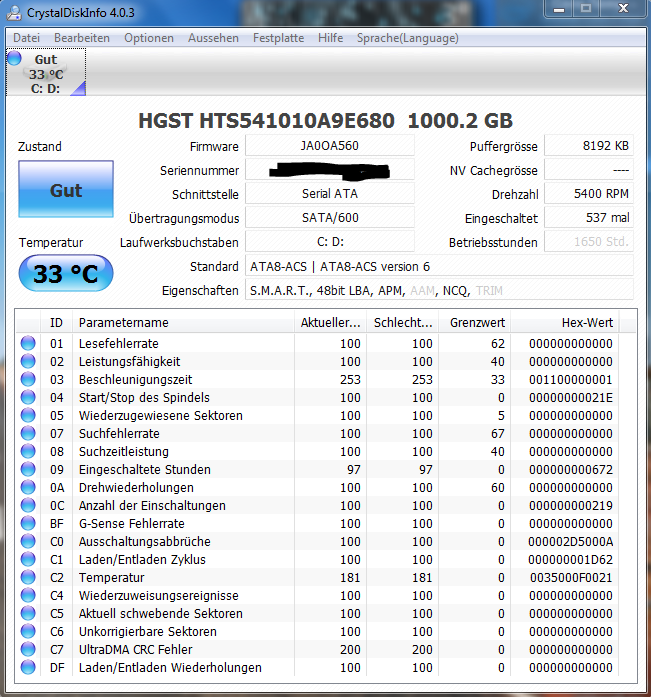651x697 pixels.
Task: Click the 33 °C temperature indicator
Action: (x=66, y=273)
